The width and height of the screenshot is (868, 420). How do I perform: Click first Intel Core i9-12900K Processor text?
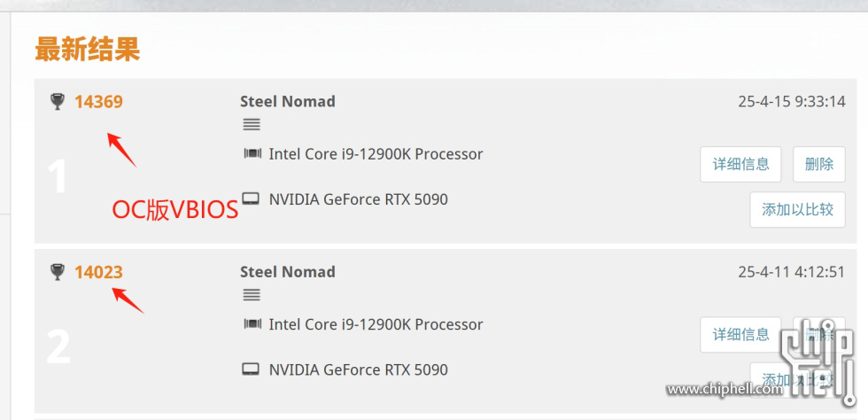(376, 153)
